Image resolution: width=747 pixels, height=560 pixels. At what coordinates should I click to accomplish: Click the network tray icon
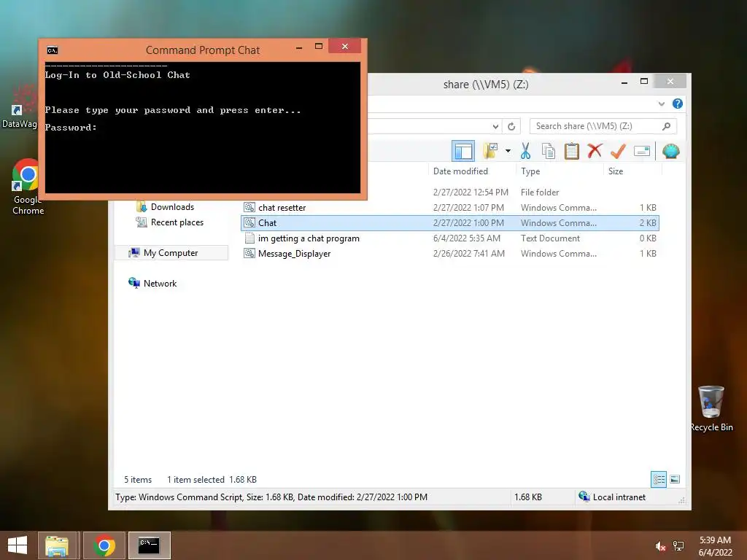tap(678, 545)
